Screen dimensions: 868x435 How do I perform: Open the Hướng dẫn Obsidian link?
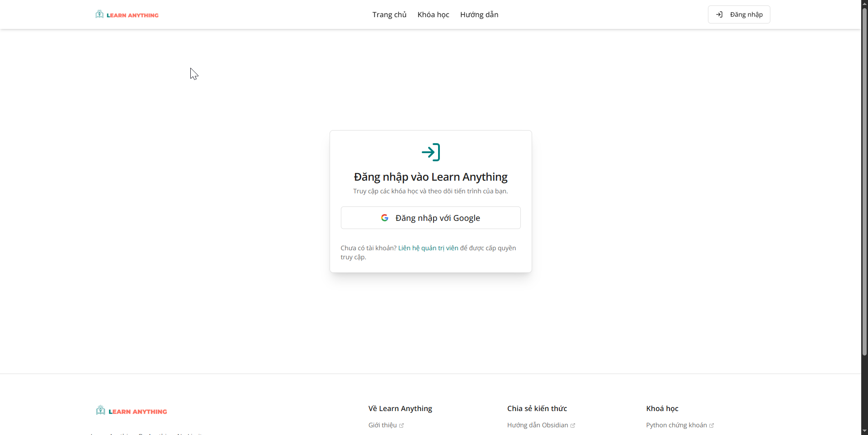tap(538, 425)
